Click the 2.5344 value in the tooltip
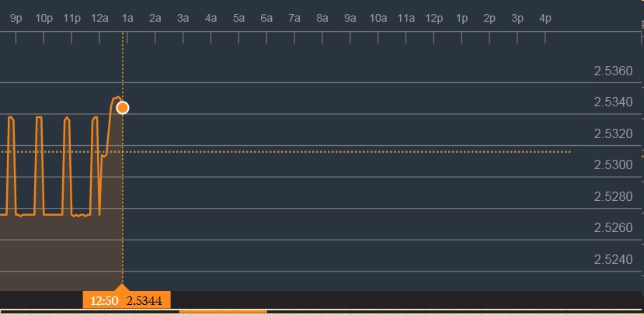Viewport: 644px width, 315px height. pyautogui.click(x=144, y=300)
